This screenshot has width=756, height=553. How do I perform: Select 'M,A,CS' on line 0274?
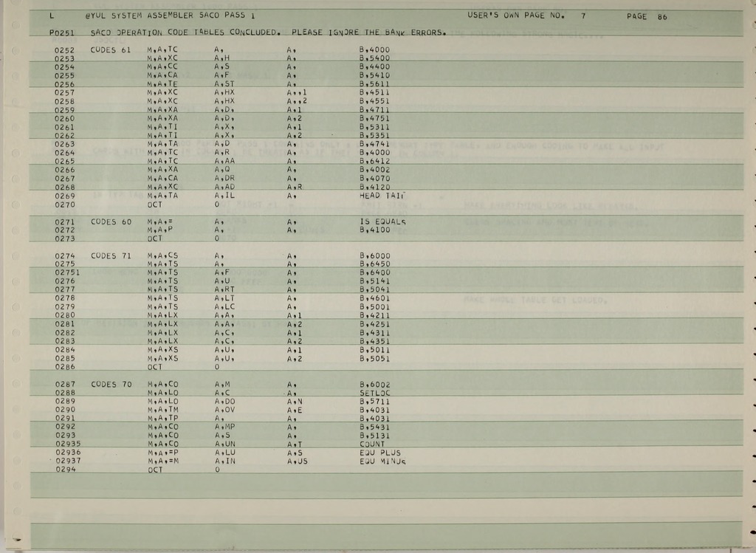click(x=162, y=255)
